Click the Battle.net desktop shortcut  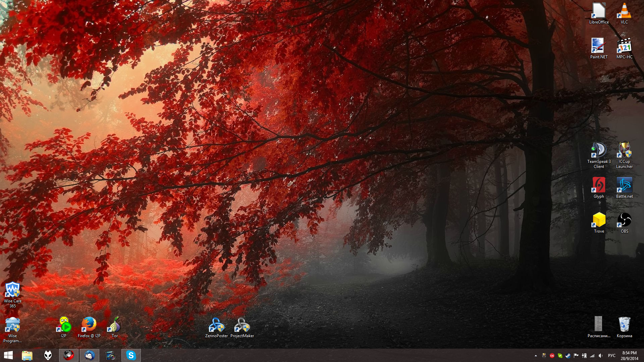pyautogui.click(x=624, y=185)
